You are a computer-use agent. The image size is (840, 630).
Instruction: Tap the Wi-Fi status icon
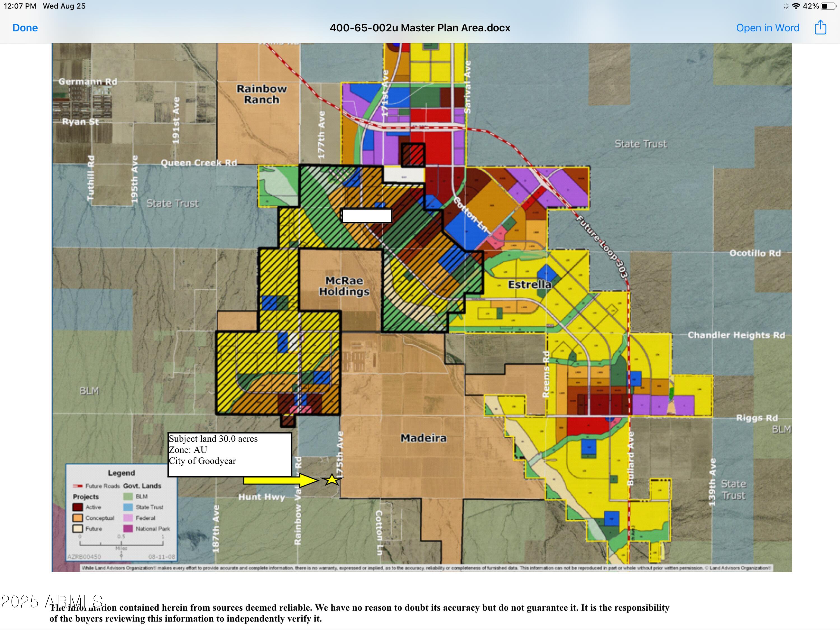tap(796, 6)
